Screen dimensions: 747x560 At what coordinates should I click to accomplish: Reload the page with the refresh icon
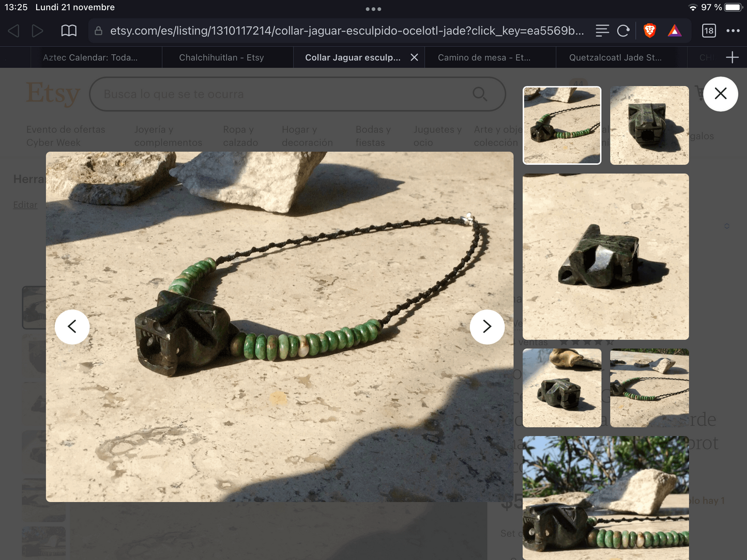pos(623,31)
